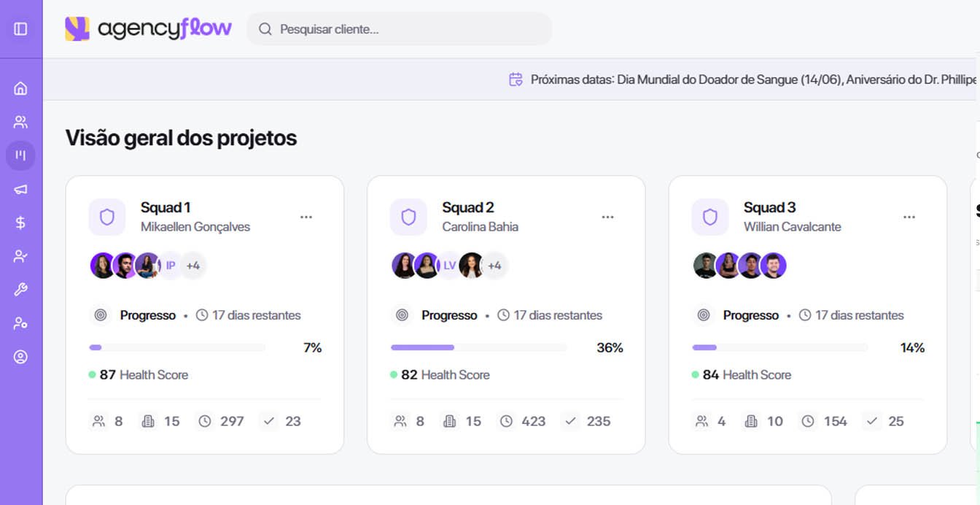Click the search magnifier icon
This screenshot has width=980, height=505.
coord(265,29)
